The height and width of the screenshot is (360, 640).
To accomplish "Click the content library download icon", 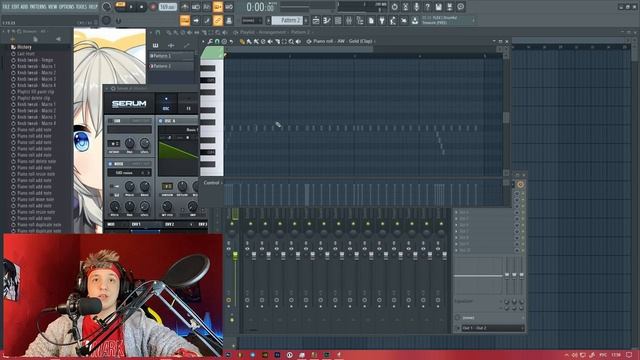I will pos(415,20).
